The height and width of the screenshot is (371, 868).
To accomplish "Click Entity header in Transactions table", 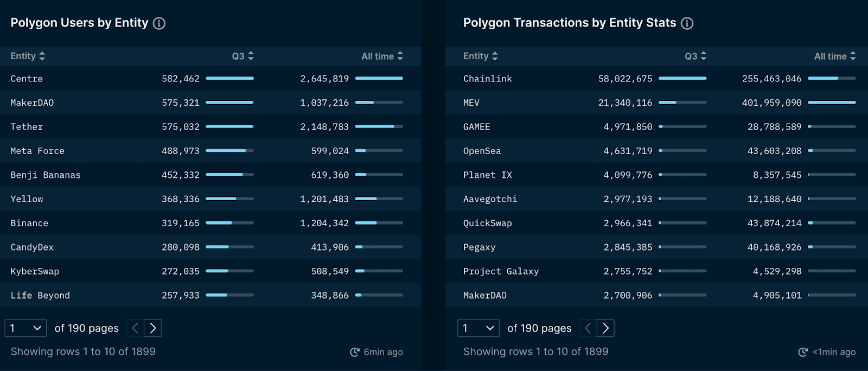I will click(476, 56).
